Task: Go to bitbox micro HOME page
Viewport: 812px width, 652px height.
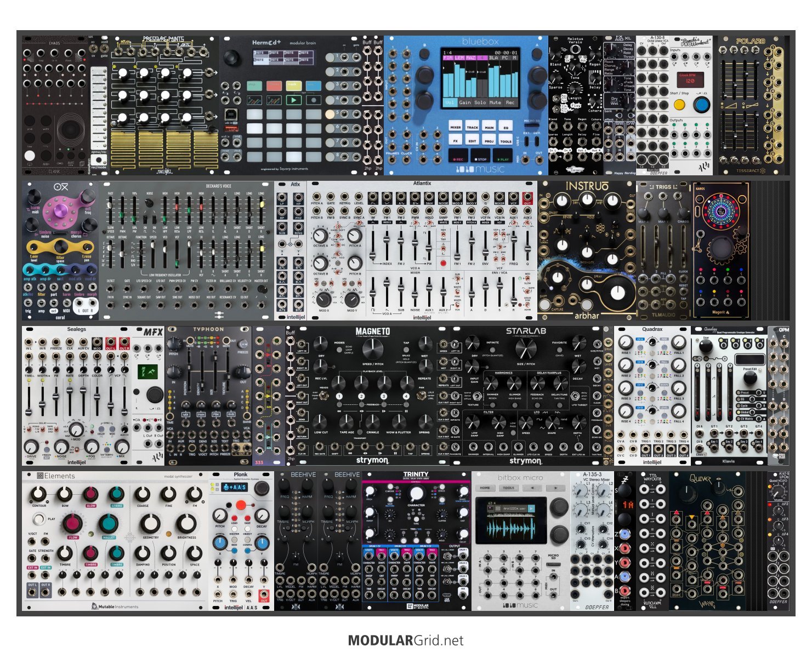Action: pos(485,488)
